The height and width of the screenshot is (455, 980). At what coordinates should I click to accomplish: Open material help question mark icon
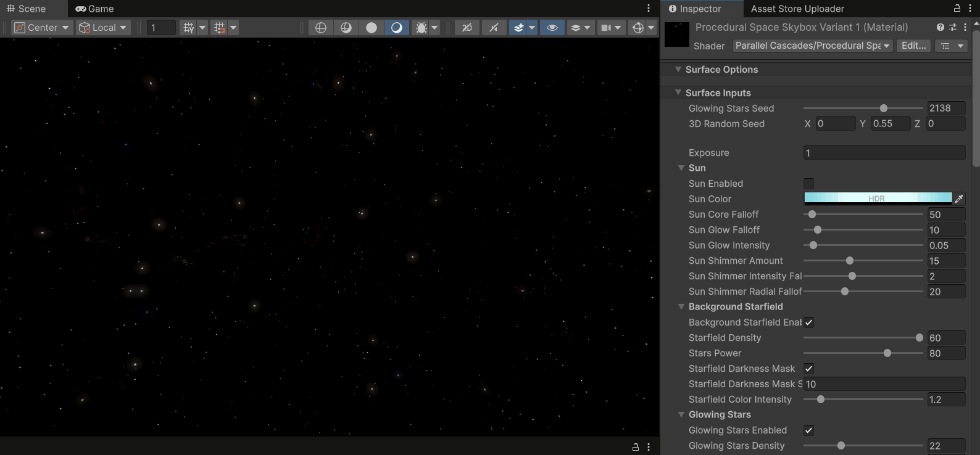(940, 27)
